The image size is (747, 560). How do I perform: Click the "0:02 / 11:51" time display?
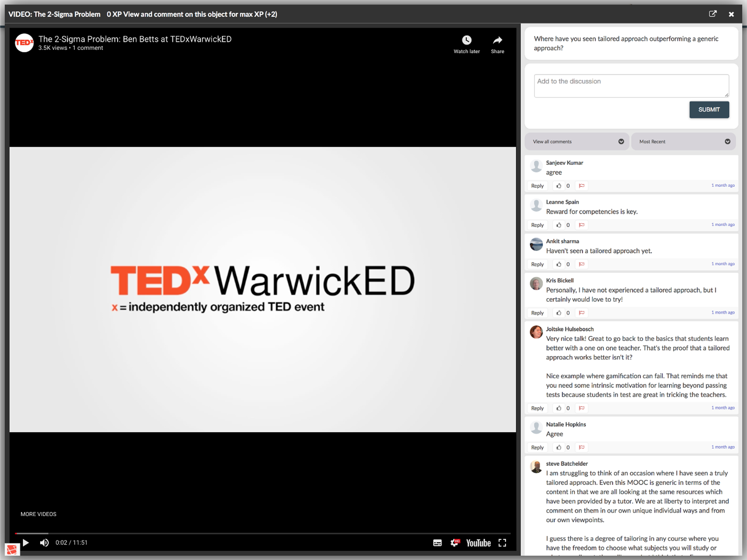coord(71,543)
